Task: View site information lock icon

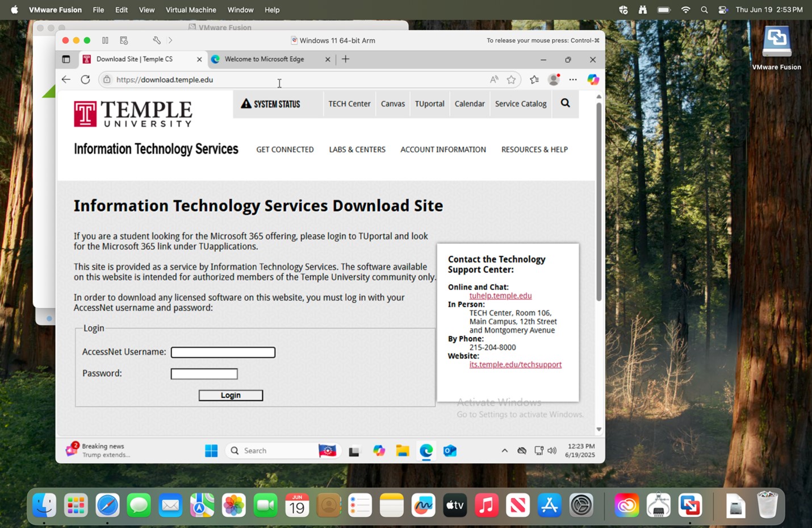Action: click(x=107, y=80)
